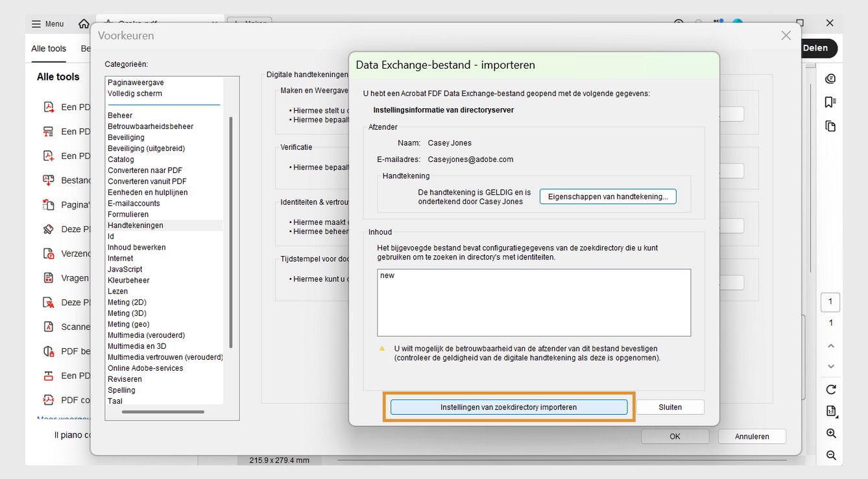Zoom in on the document
The width and height of the screenshot is (868, 479).
[831, 434]
